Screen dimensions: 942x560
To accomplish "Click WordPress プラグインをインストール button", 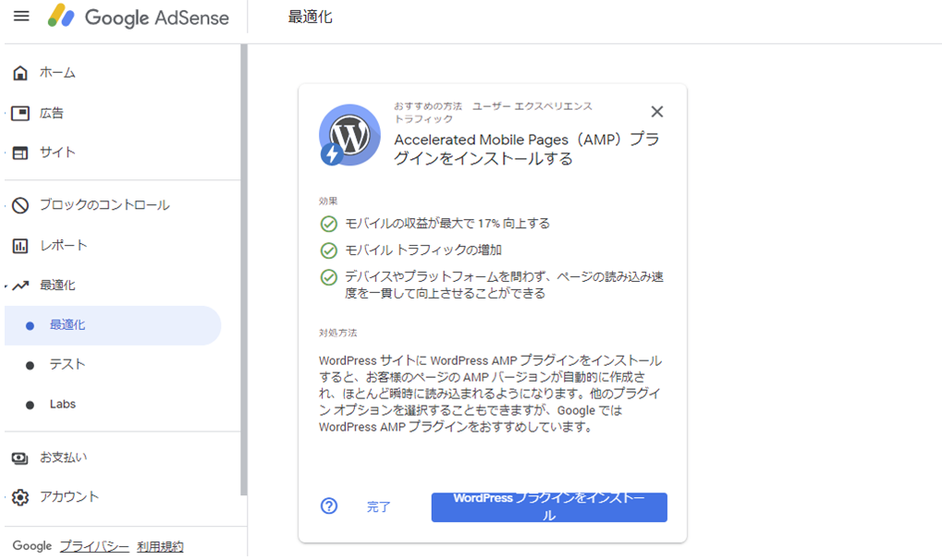I will 548,507.
